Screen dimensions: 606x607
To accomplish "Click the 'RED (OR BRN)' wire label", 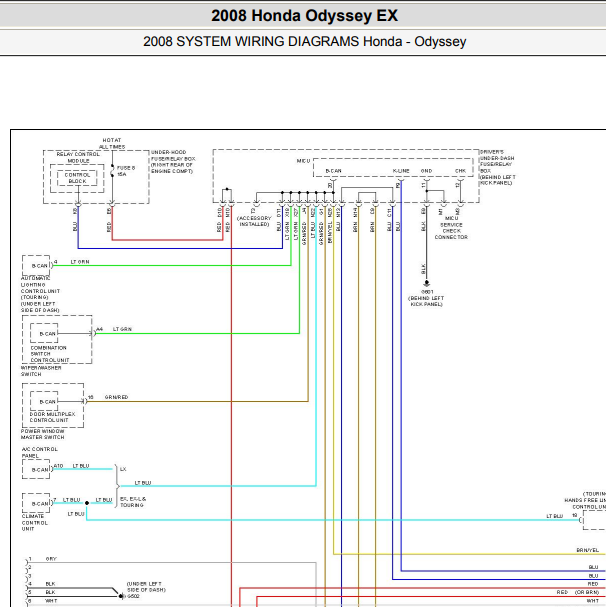I will click(578, 592).
